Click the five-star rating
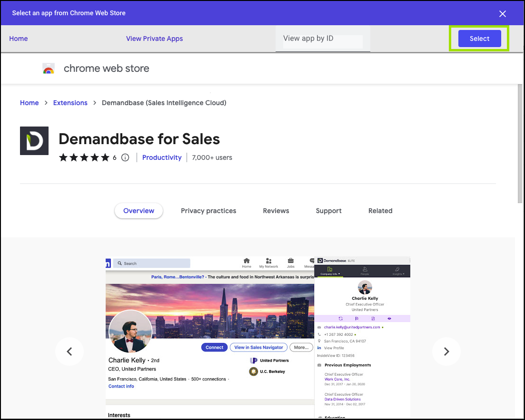 click(x=84, y=157)
